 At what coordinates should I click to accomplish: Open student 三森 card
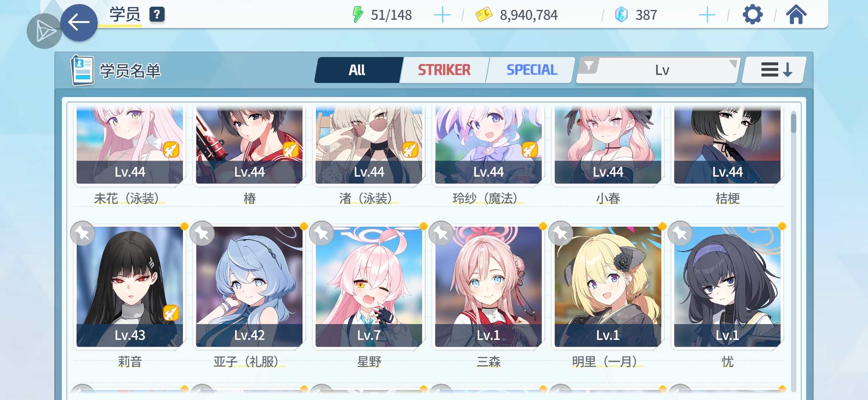[x=488, y=286]
